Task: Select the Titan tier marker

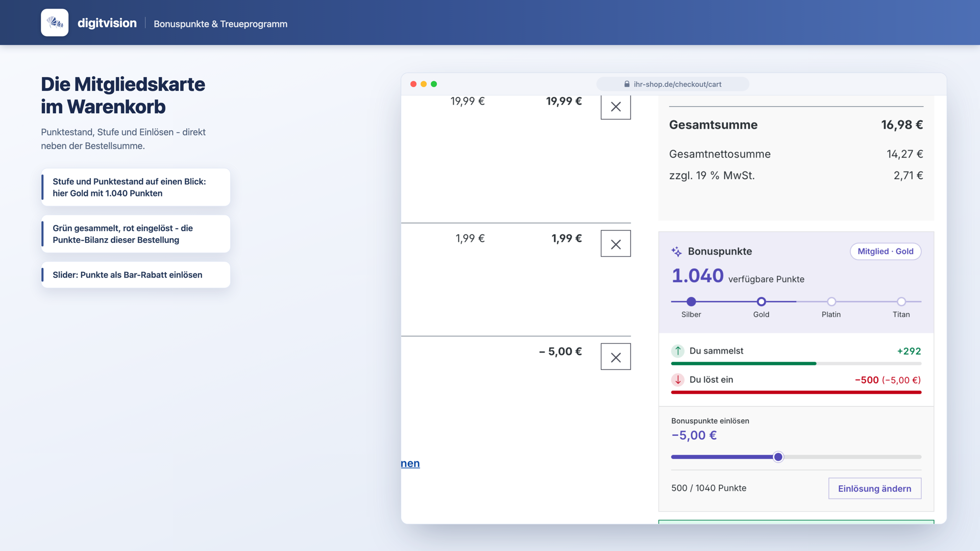Action: 901,302
